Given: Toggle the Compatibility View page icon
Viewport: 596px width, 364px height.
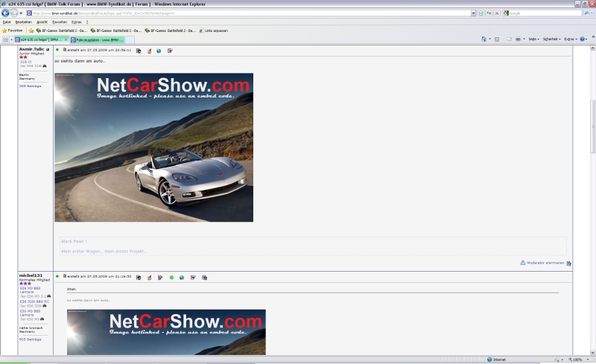Looking at the screenshot, I should (481, 13).
